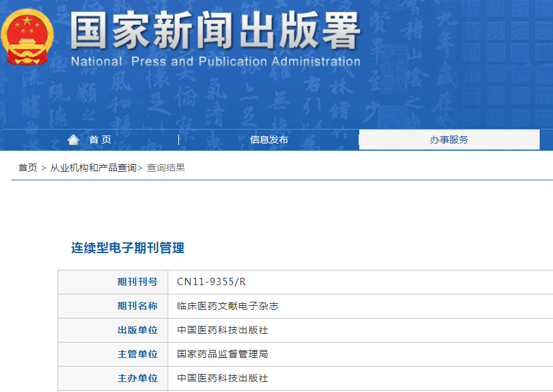Click the 查询结果 breadcrumb text
Viewport: 553px width, 392px height.
pyautogui.click(x=166, y=168)
